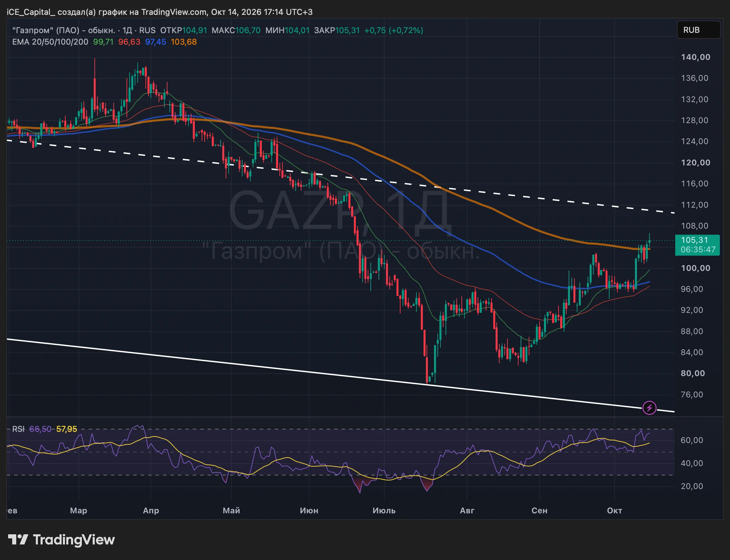Click the EMA value 99,71
The image size is (730, 560).
103,42
